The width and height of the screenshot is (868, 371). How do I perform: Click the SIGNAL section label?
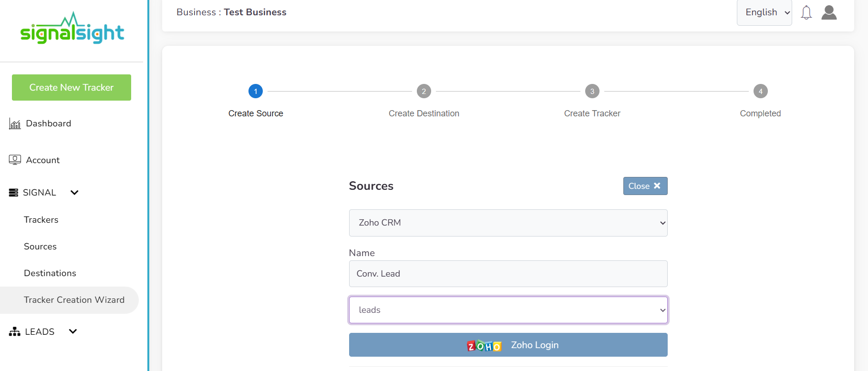click(x=40, y=193)
